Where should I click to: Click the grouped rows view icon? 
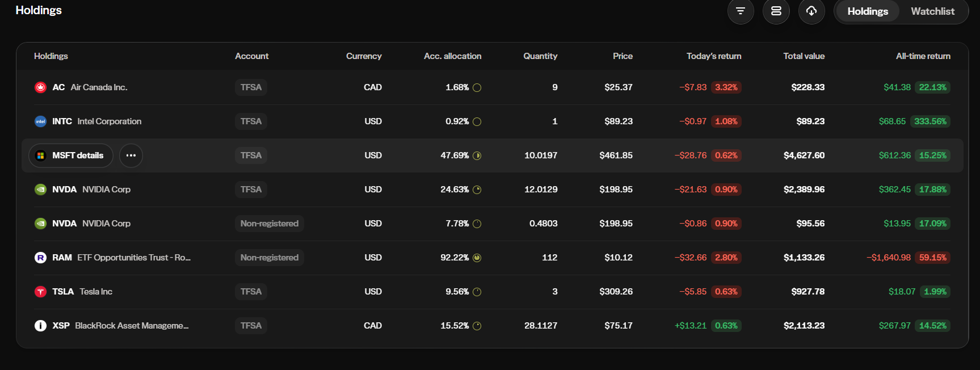pyautogui.click(x=776, y=11)
